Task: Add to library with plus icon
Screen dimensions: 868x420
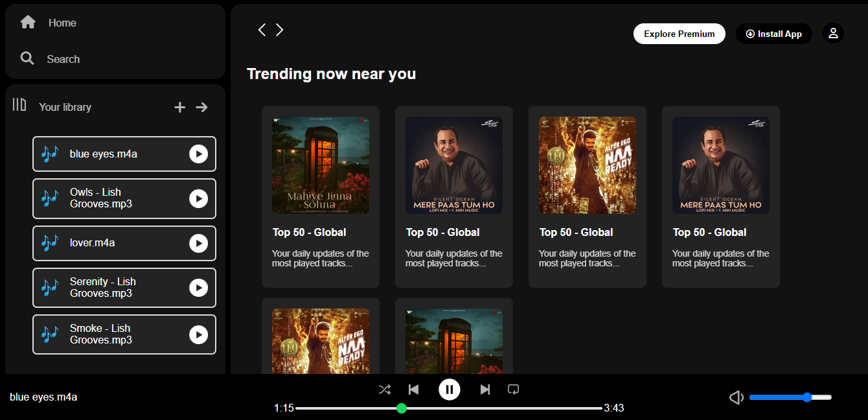Action: 180,107
